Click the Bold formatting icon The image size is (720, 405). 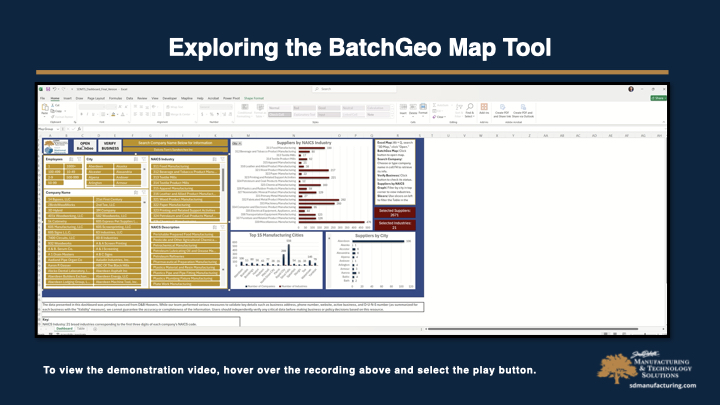click(x=81, y=114)
